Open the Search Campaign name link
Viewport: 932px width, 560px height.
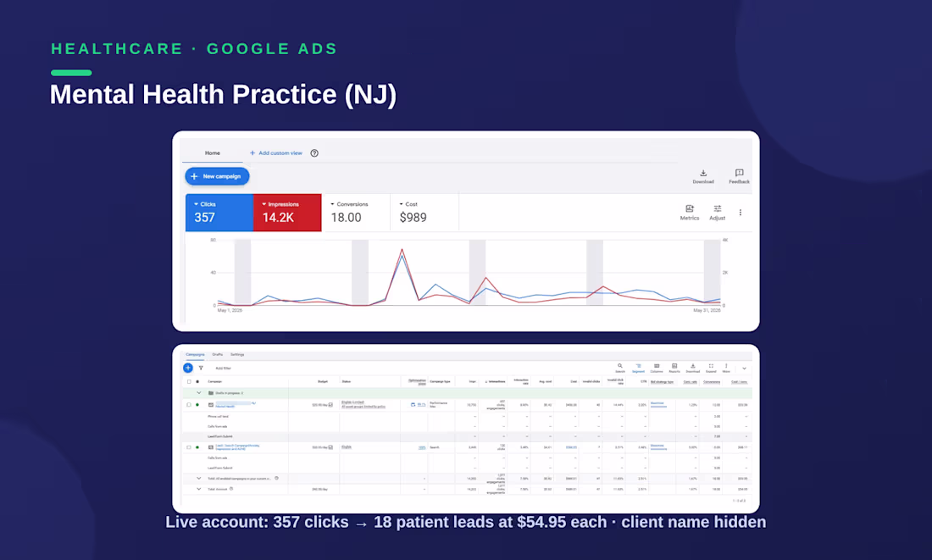238,447
